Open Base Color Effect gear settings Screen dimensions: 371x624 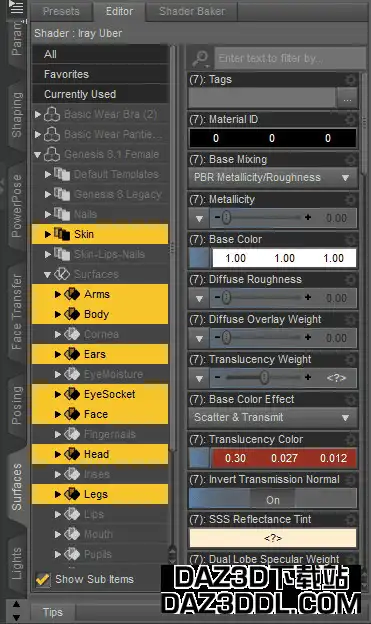point(350,400)
